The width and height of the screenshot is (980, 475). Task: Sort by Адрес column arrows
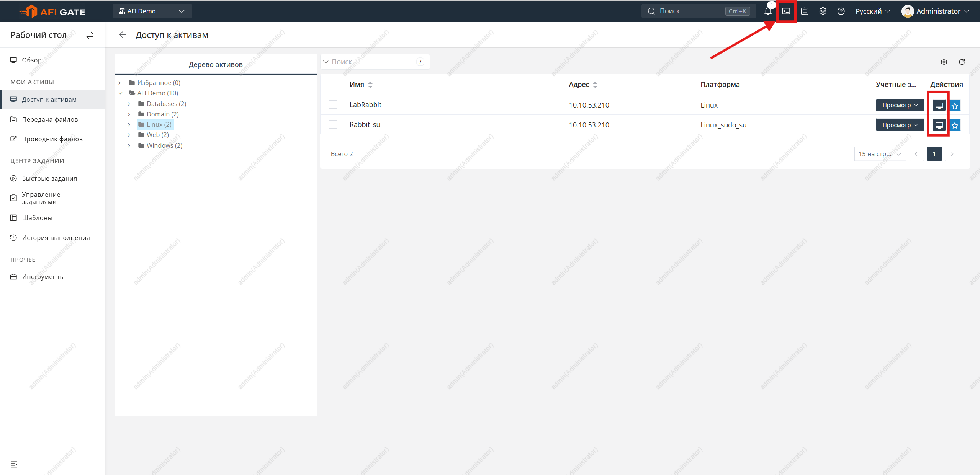tap(595, 85)
